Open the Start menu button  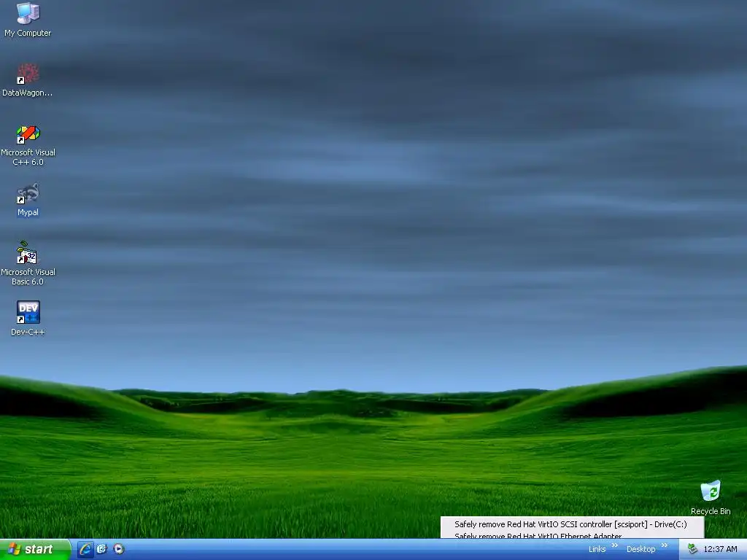[x=35, y=549]
